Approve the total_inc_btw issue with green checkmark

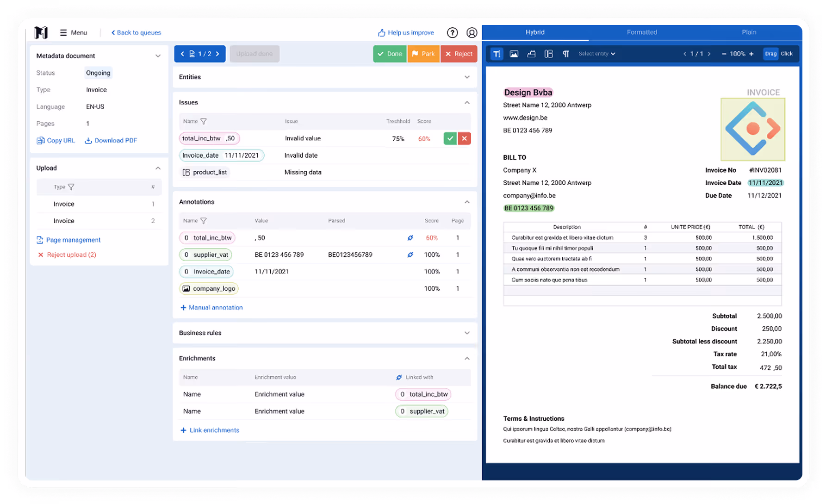449,138
